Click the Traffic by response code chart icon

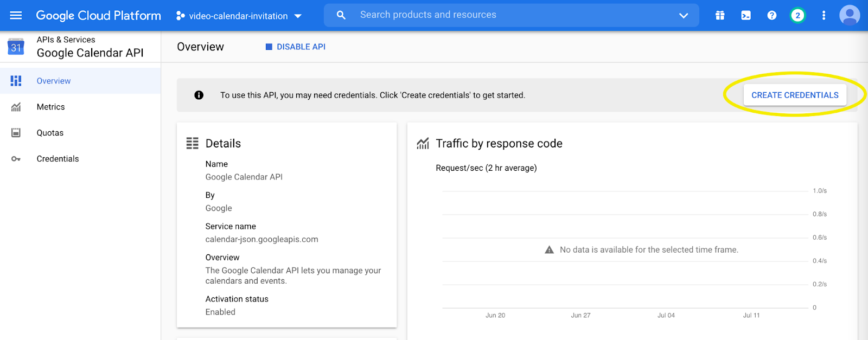(423, 143)
